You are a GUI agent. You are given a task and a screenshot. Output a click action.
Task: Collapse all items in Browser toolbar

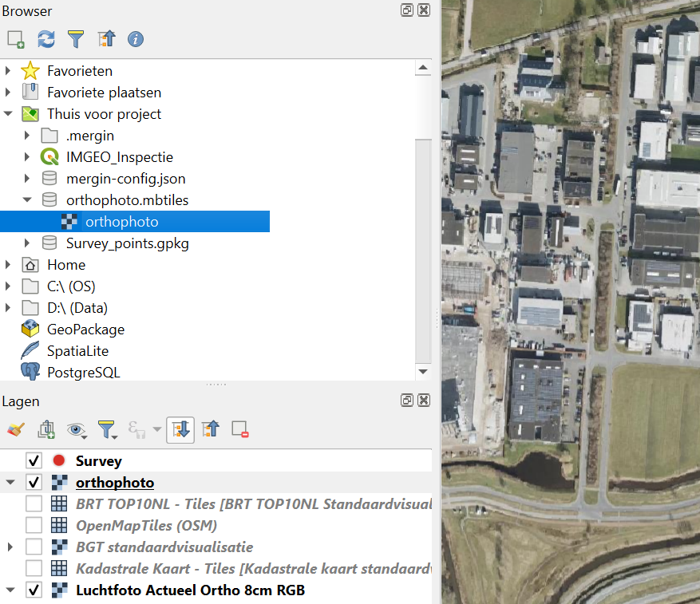point(106,38)
